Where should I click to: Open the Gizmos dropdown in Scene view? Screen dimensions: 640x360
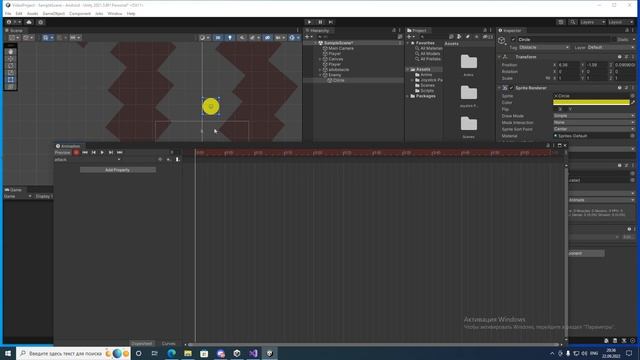pyautogui.click(x=294, y=38)
